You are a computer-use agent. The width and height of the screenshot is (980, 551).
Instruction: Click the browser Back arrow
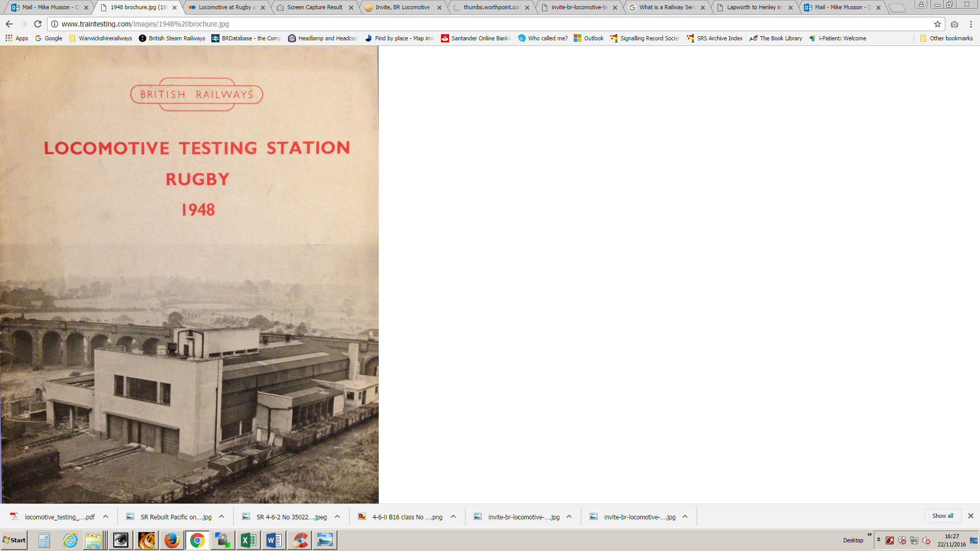click(x=9, y=24)
